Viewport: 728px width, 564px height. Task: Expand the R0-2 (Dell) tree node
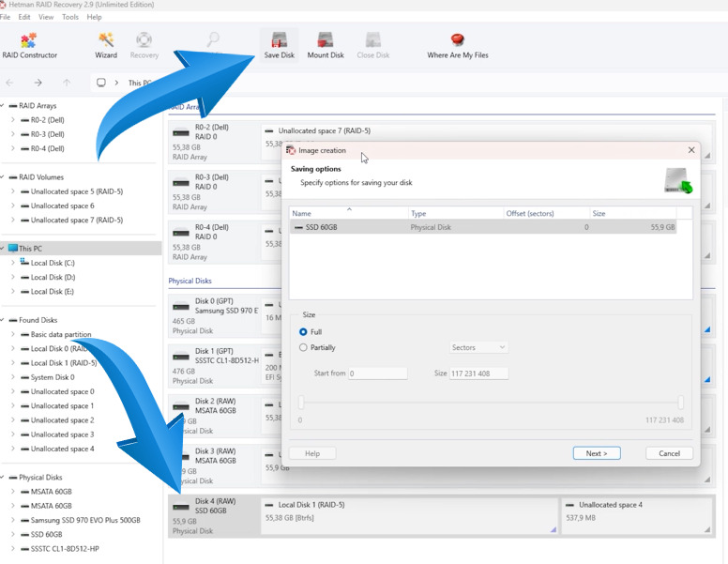[13, 120]
